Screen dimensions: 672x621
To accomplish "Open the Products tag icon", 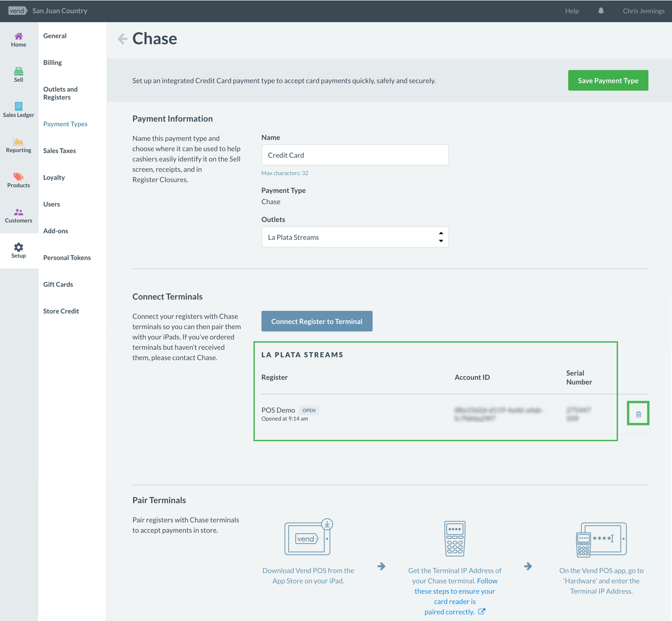I will pos(19,177).
